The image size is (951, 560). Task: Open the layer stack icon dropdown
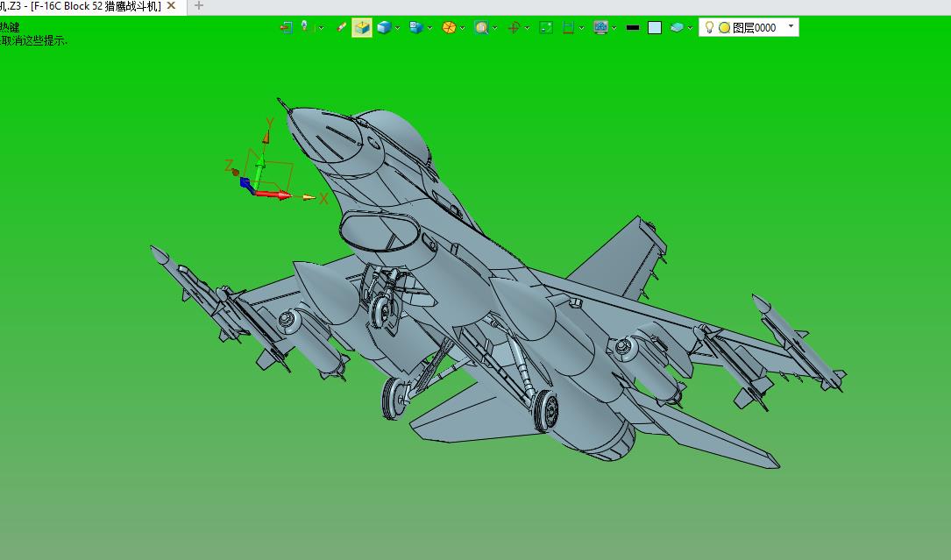690,28
